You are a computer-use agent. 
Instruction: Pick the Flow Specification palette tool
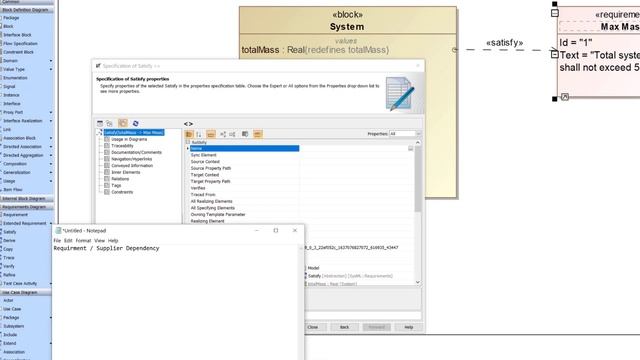(x=20, y=43)
